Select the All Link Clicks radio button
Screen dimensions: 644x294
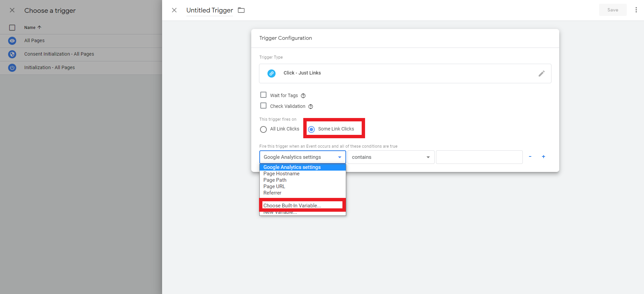[x=263, y=129]
